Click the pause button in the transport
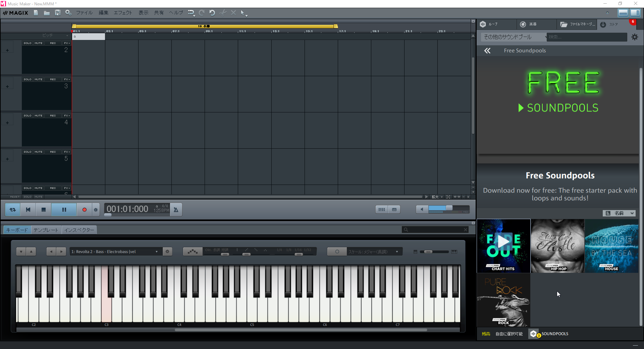This screenshot has height=349, width=644. pyautogui.click(x=64, y=209)
